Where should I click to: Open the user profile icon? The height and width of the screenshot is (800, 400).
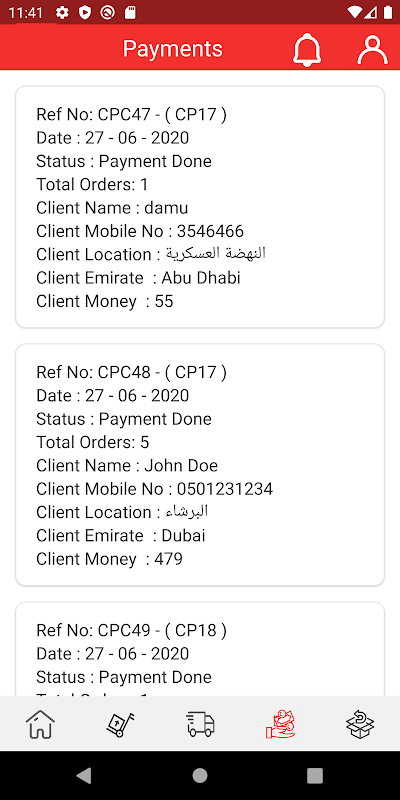coord(372,49)
